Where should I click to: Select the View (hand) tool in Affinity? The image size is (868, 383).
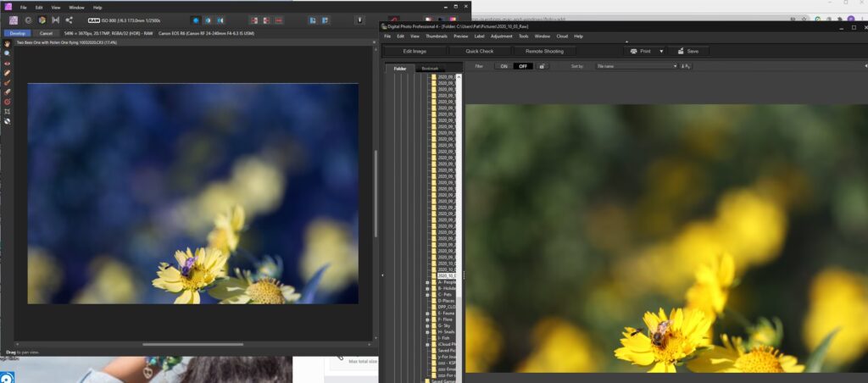[x=7, y=44]
